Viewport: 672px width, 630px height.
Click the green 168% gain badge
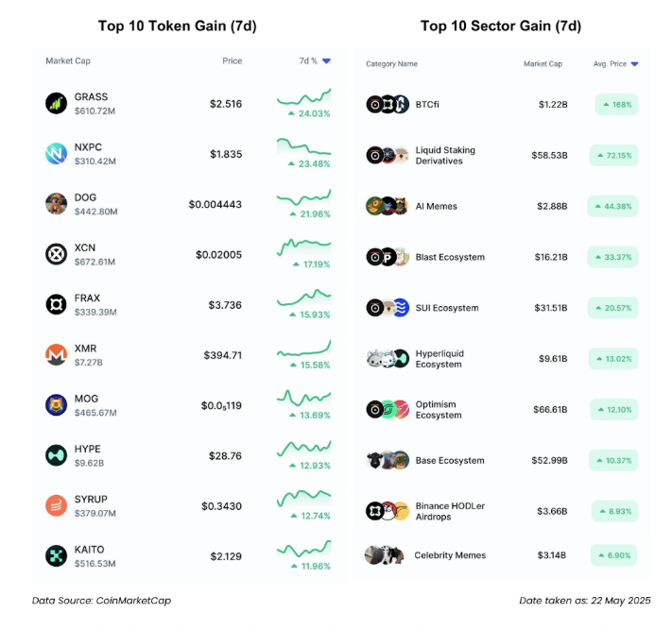[x=617, y=105]
